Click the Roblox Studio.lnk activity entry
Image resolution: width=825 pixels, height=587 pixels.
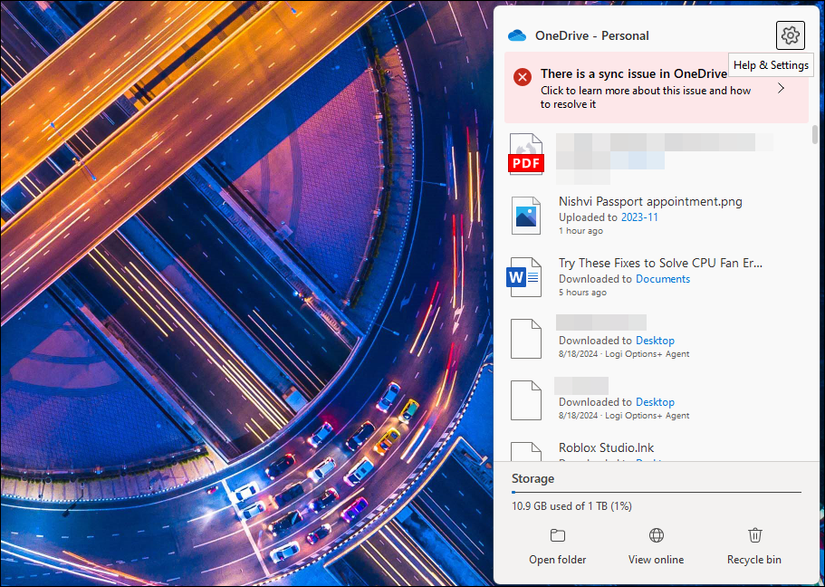(607, 448)
